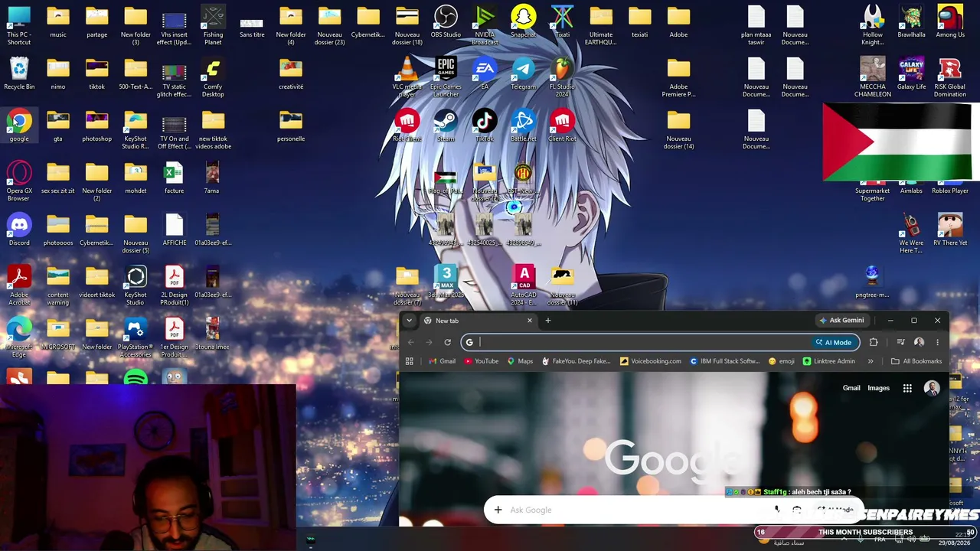
Task: Select FL Studio 2024 on desktop
Action: tap(562, 77)
